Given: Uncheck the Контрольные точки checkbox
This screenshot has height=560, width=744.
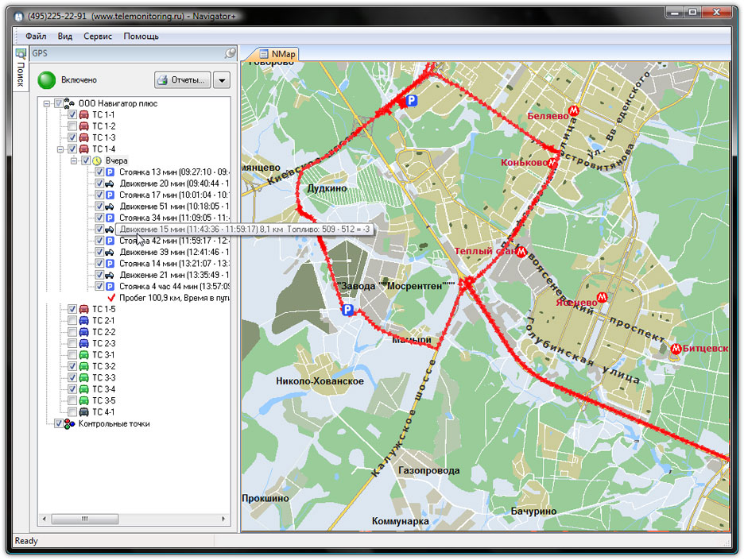Looking at the screenshot, I should coord(58,424).
